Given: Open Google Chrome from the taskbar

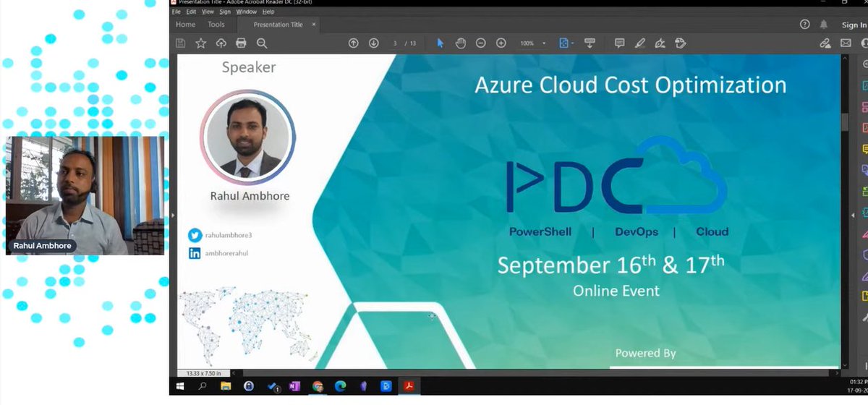Looking at the screenshot, I should (318, 386).
